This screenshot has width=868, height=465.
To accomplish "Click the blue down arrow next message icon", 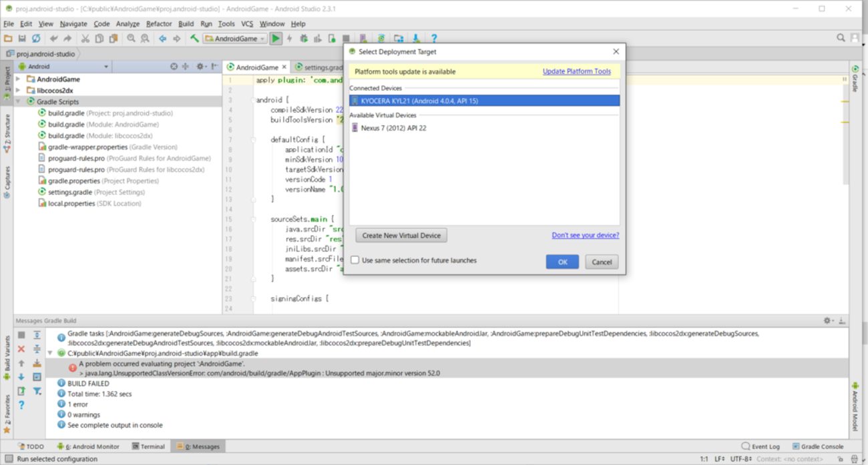I will coord(21,377).
